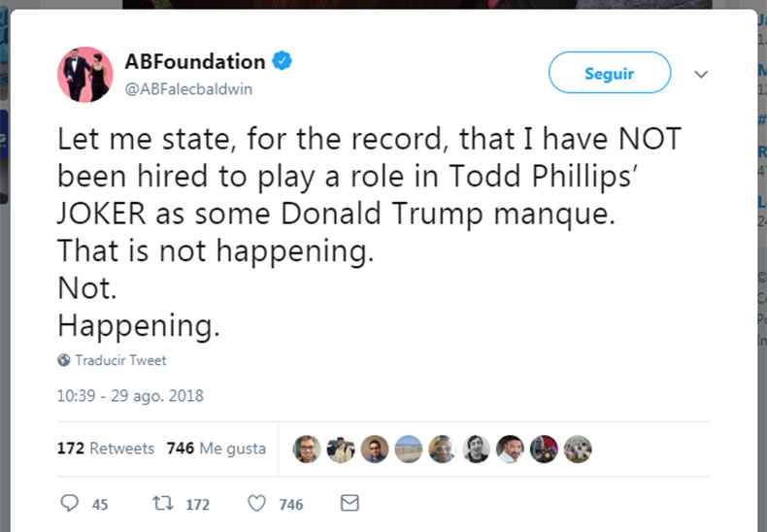Reply to the tweet via speech bubble icon
Image resolution: width=767 pixels, height=532 pixels.
[70, 504]
